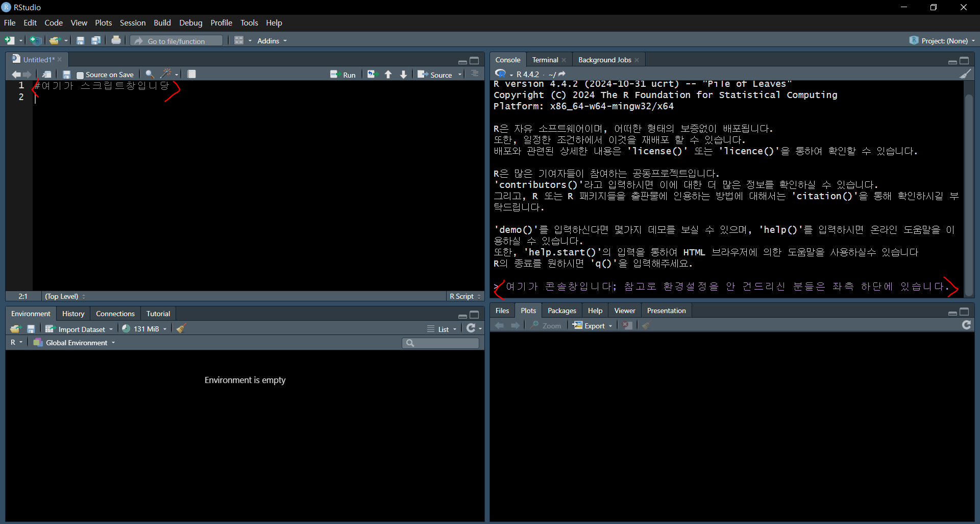Viewport: 980px width, 524px height.
Task: Open the Tutorial tab
Action: (158, 314)
